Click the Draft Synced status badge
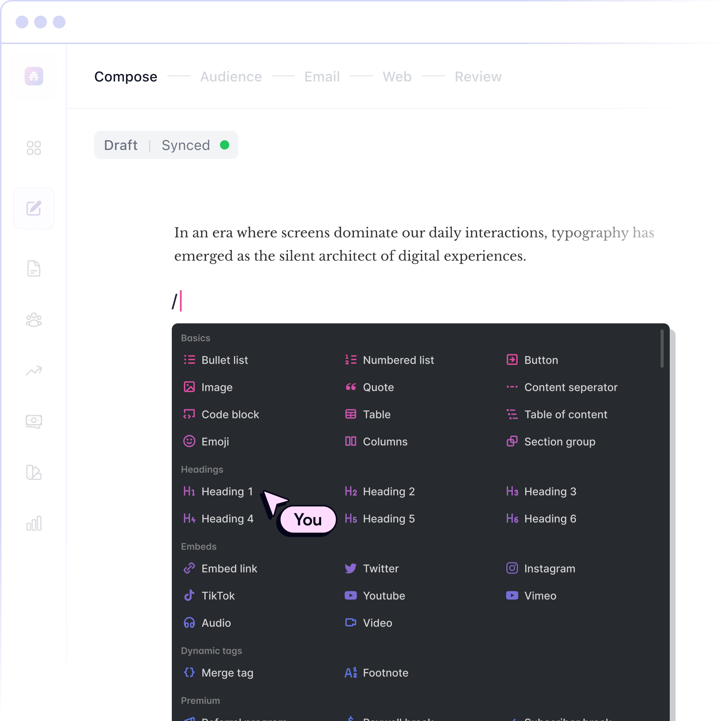728x721 pixels. (166, 145)
